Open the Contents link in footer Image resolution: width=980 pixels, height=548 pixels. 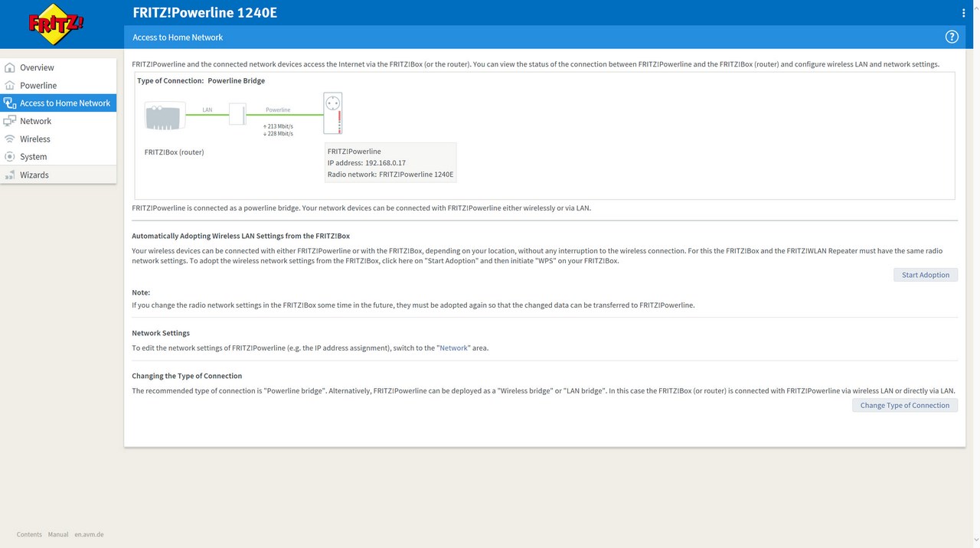[x=29, y=534]
